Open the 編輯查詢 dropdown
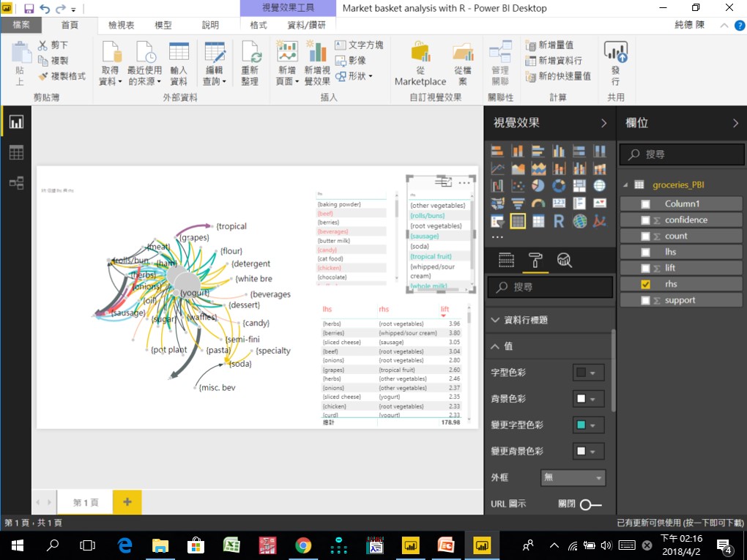 [215, 64]
